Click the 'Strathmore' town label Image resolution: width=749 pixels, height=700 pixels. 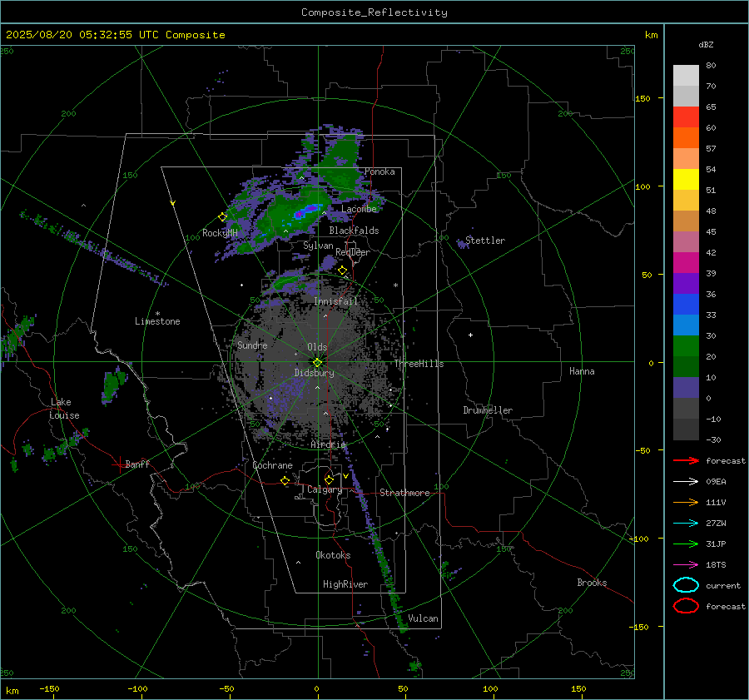pos(404,493)
